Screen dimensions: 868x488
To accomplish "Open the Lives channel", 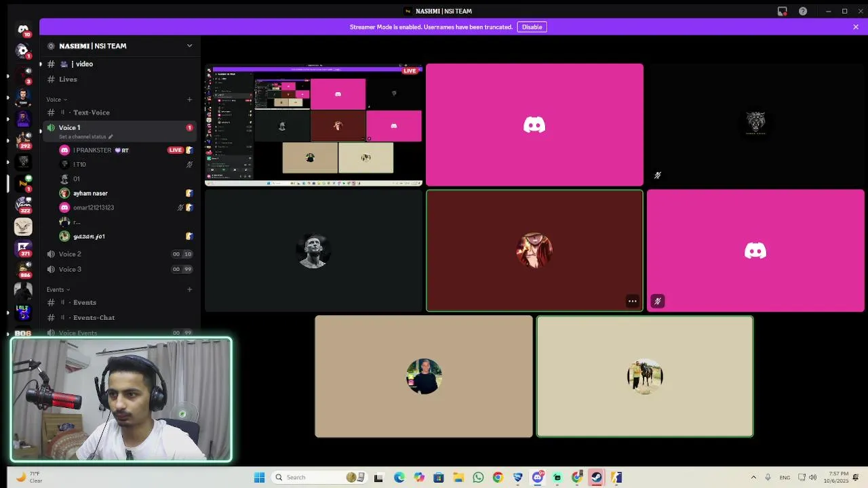I will pyautogui.click(x=119, y=79).
